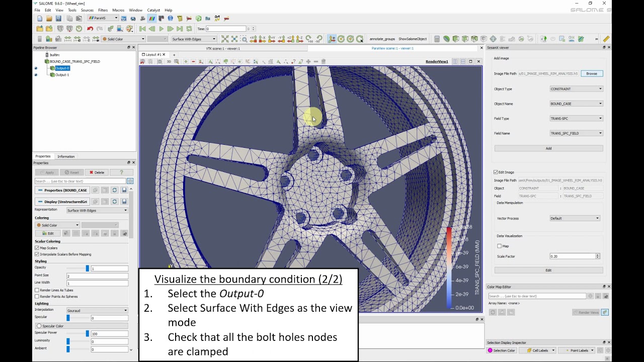Screen dimensions: 644x362
Task: Toggle orientation axes visibility icon
Action: pos(332,39)
